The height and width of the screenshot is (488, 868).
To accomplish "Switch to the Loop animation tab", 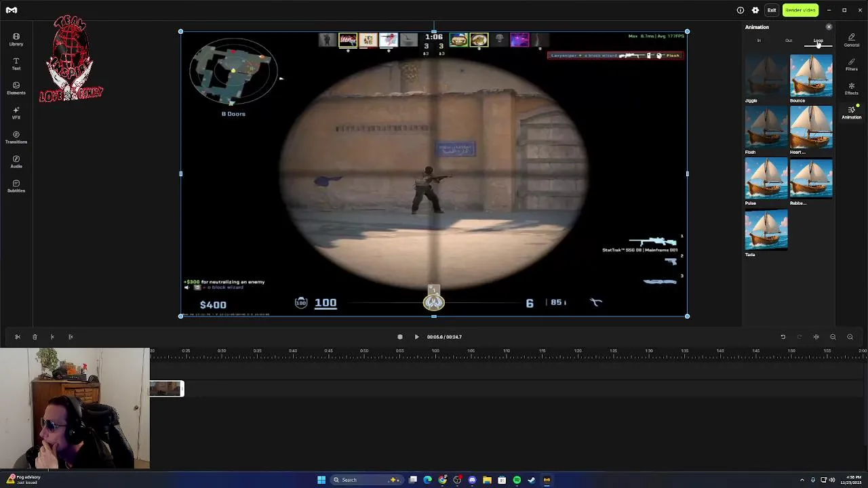I will (818, 41).
